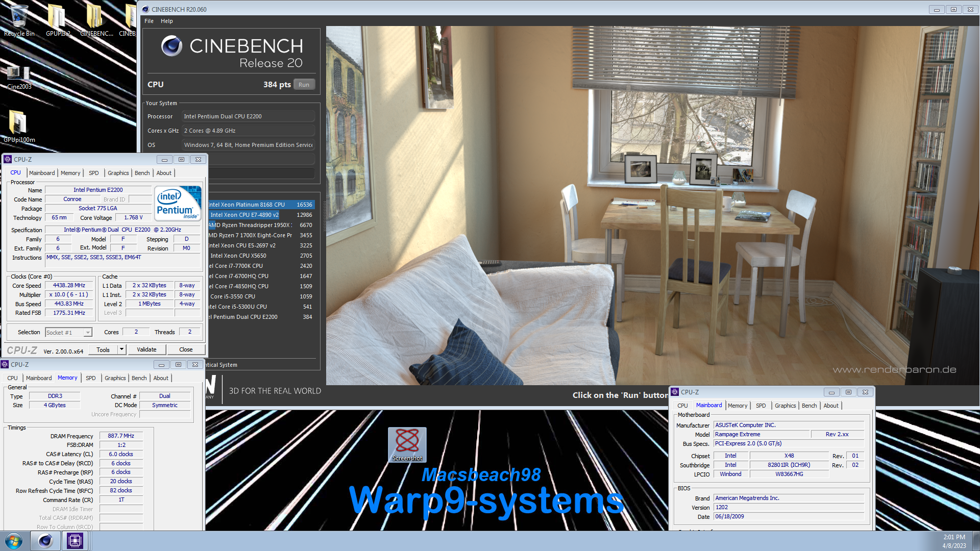
Task: Select CPU tab in memory CPU-Z window
Action: (12, 378)
